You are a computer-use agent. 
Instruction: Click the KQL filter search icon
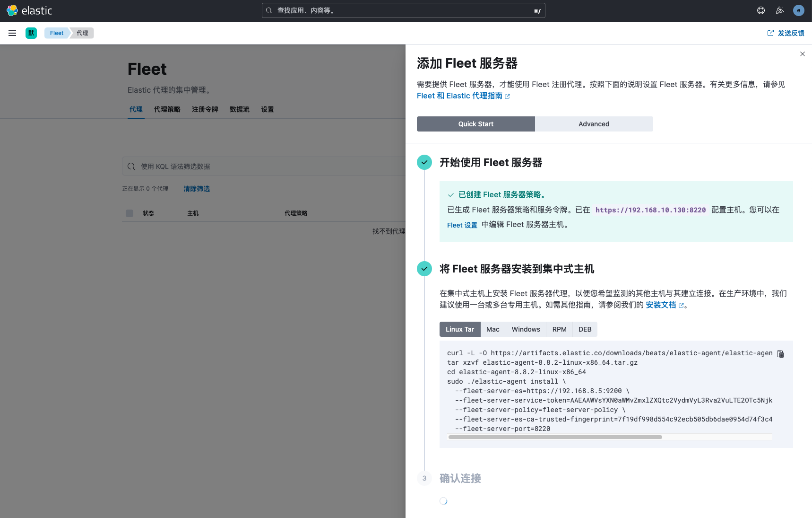pyautogui.click(x=131, y=167)
